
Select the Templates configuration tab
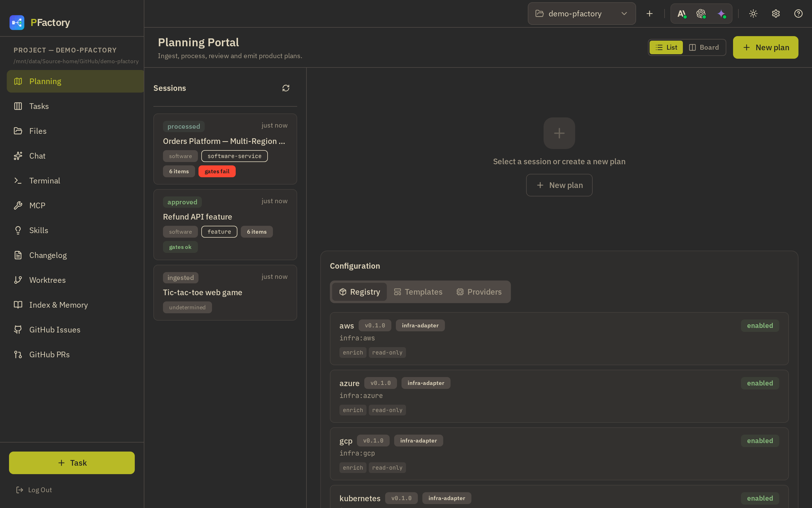pyautogui.click(x=418, y=292)
